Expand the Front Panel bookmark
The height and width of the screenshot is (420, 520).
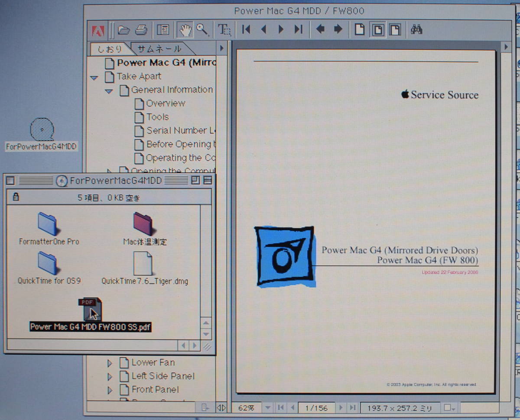tap(110, 390)
